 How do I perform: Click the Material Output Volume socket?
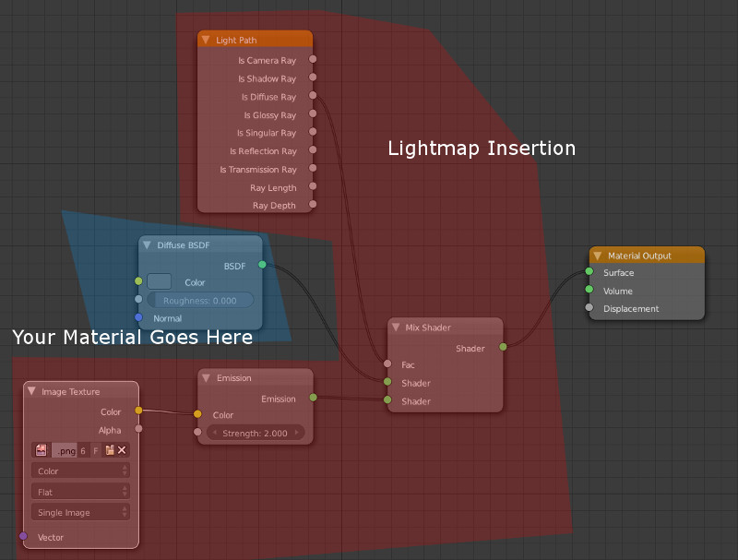(x=589, y=290)
